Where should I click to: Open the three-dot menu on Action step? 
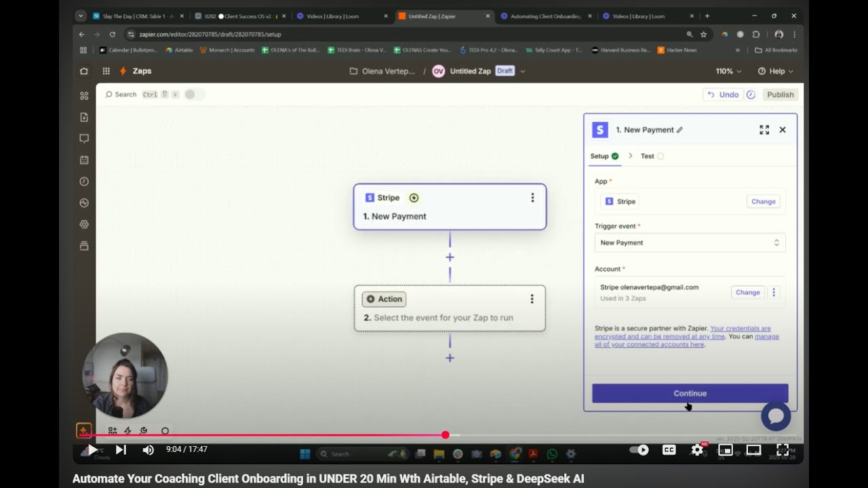coord(532,299)
